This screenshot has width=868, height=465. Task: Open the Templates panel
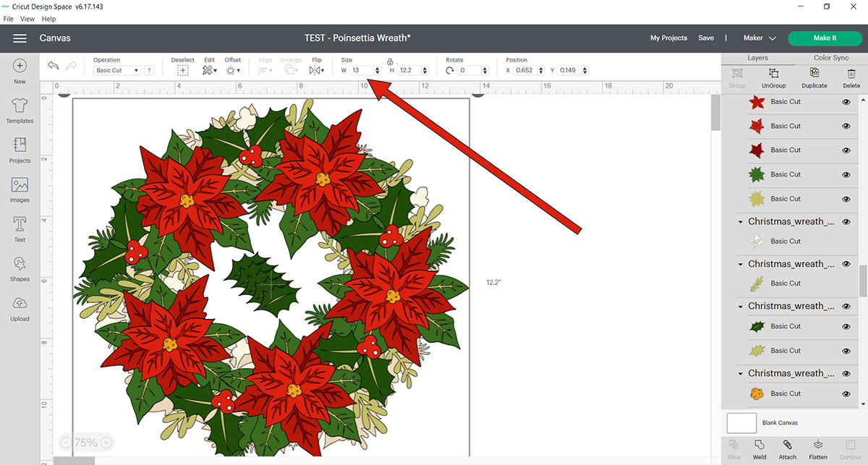[20, 110]
